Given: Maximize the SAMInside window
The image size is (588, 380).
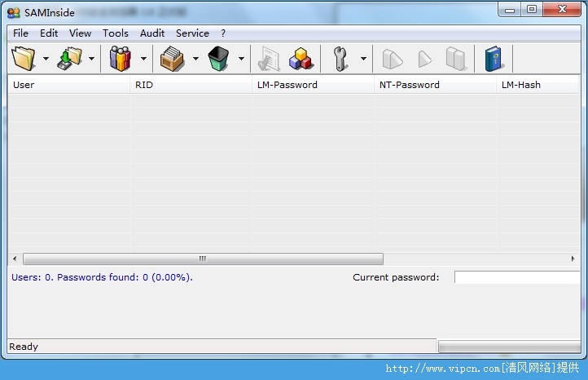Looking at the screenshot, I should click(531, 10).
